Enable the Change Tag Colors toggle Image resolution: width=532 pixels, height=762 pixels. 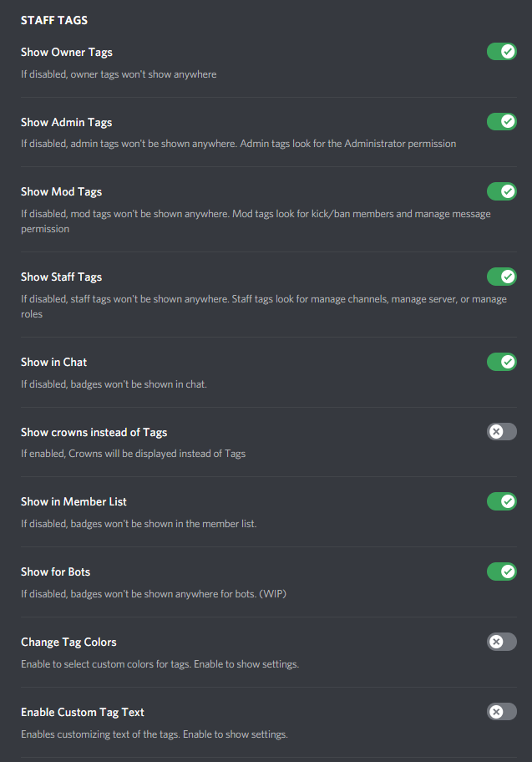[x=501, y=642]
